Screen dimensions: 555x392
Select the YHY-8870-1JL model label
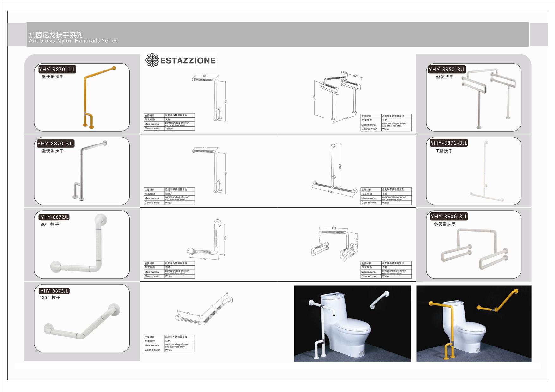(x=57, y=70)
